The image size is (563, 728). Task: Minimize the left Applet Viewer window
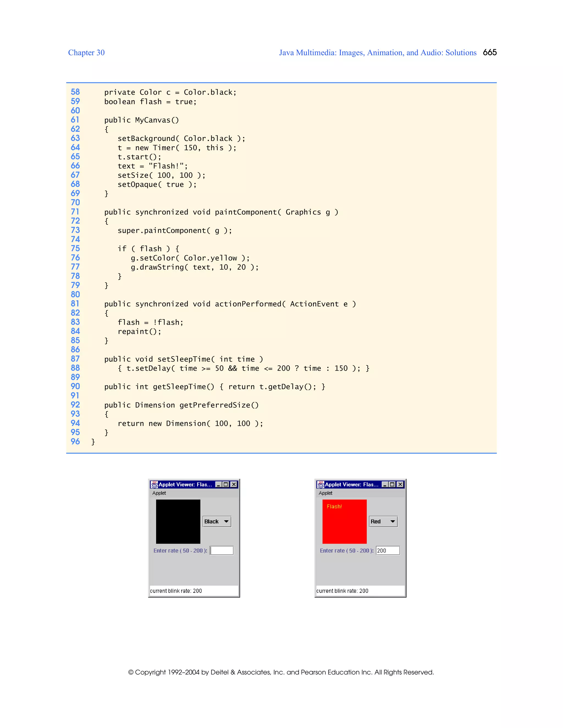pos(219,484)
